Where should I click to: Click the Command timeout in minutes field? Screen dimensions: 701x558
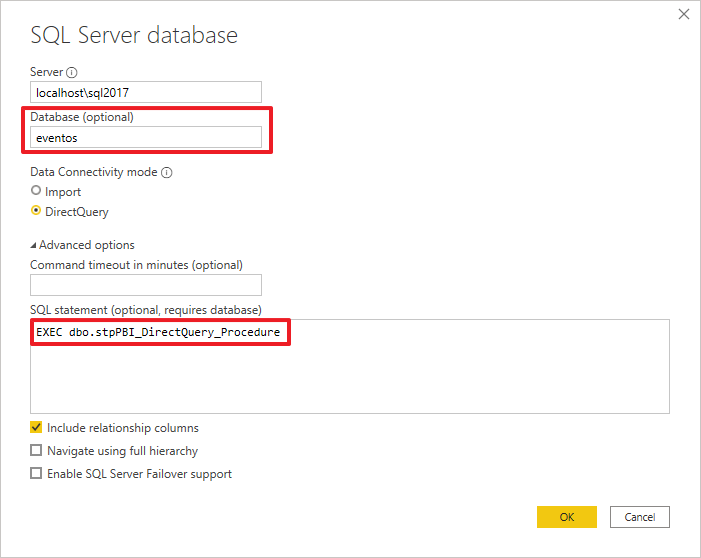(x=146, y=285)
